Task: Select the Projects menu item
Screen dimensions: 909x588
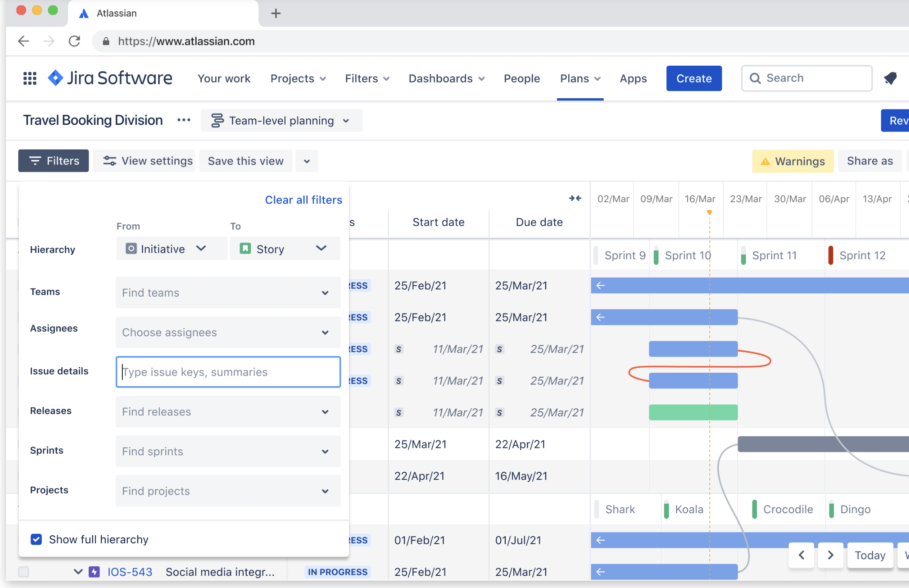Action: [297, 78]
